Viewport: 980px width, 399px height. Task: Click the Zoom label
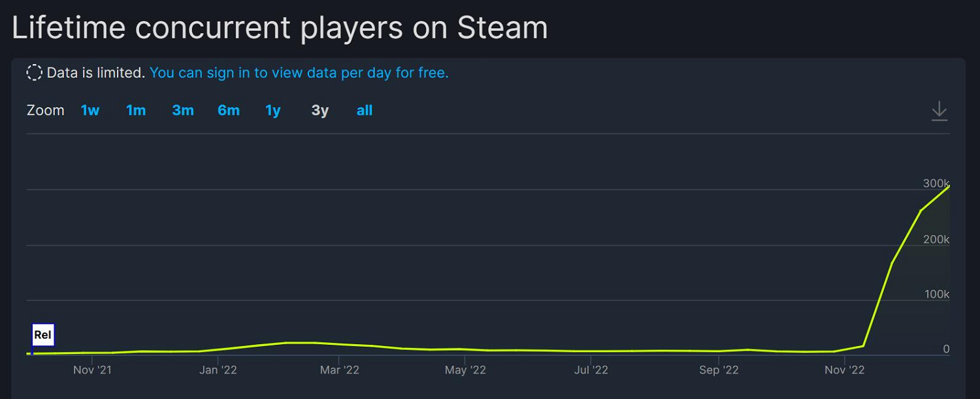[45, 110]
